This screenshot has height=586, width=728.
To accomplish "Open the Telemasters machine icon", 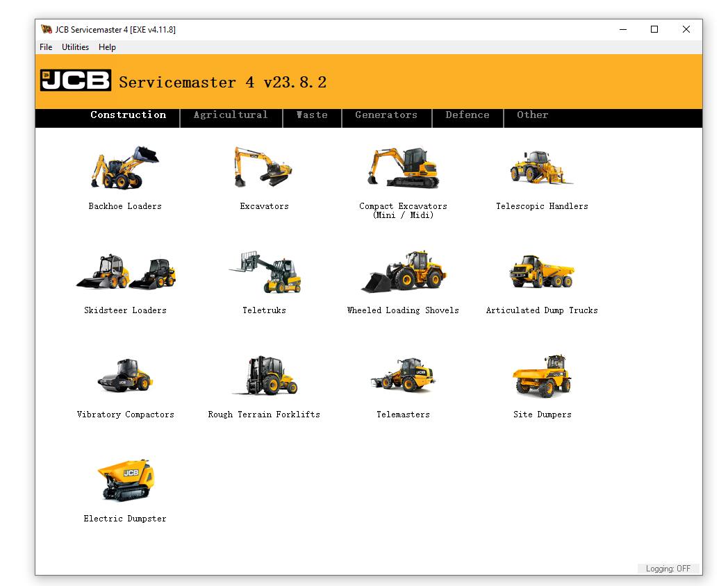I will (403, 376).
